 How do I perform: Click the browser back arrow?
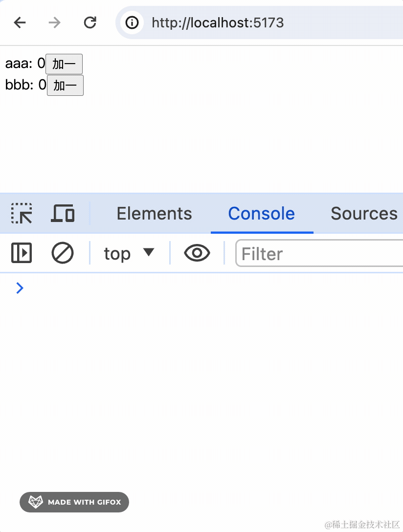[20, 22]
